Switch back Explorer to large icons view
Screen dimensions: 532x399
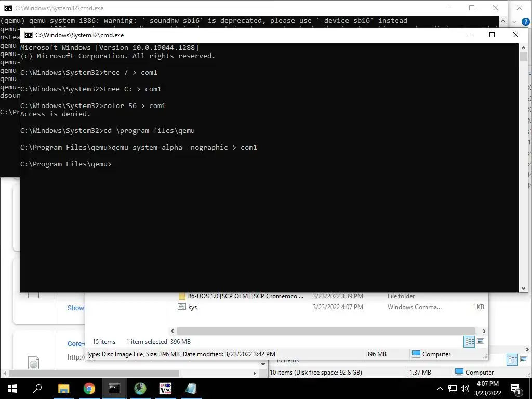tap(524, 360)
